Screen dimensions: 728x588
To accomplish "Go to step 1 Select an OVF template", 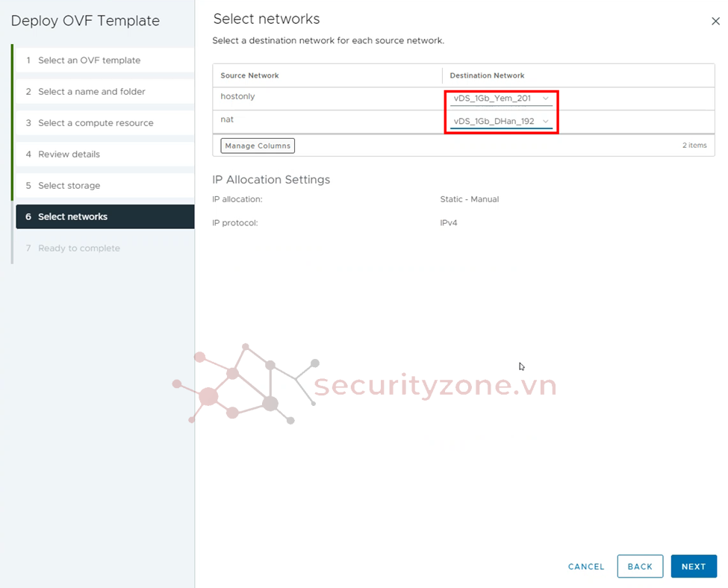I will pos(89,60).
